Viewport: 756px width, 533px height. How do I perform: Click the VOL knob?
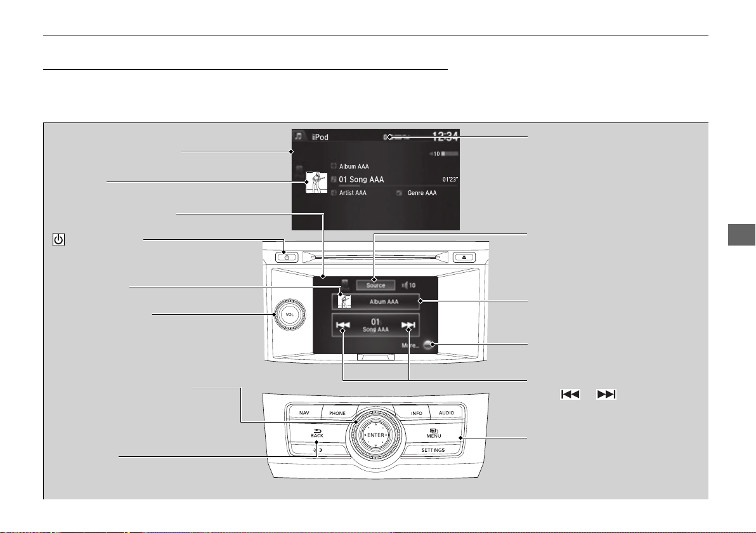[x=289, y=315]
